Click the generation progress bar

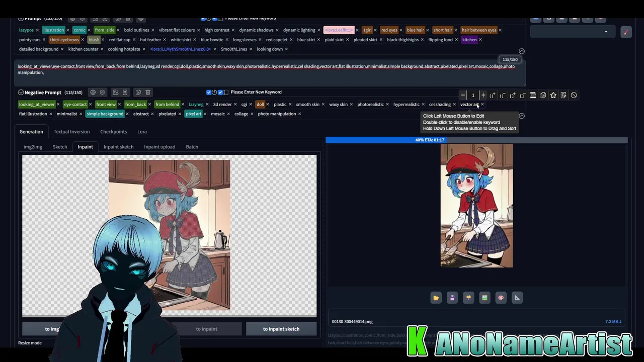[x=476, y=140]
